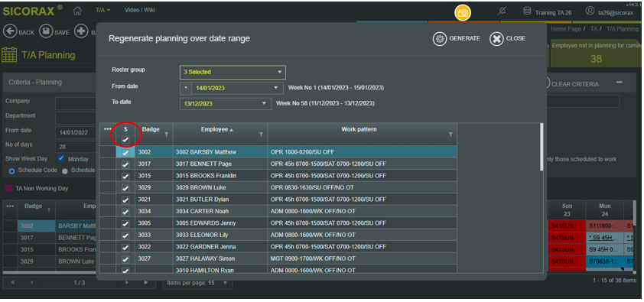Click the TA Non Working Day color swatch
644x302 pixels.
coord(8,189)
